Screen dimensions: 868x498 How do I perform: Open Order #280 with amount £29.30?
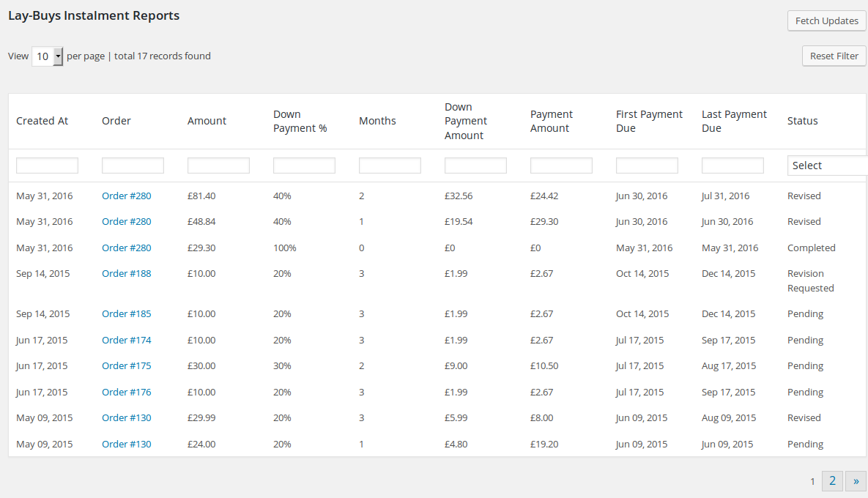(x=126, y=248)
